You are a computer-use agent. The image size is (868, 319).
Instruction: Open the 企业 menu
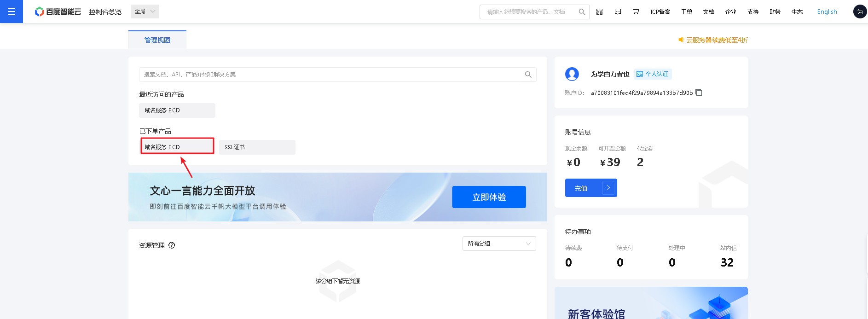[731, 12]
